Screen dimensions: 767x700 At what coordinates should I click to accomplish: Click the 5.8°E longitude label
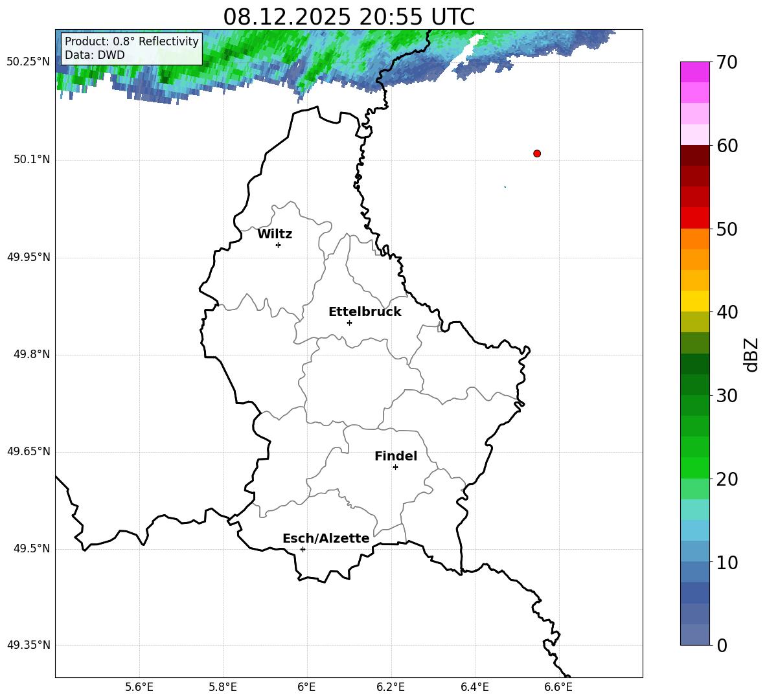coord(223,687)
